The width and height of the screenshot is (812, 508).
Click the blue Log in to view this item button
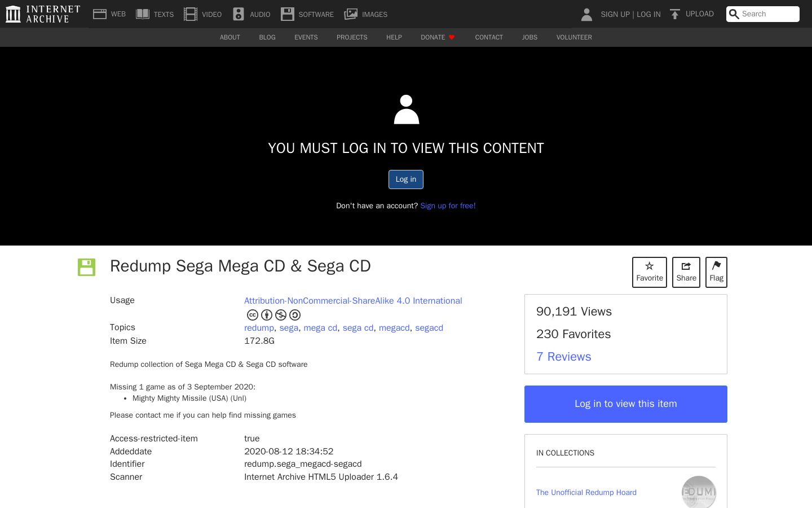pos(626,404)
